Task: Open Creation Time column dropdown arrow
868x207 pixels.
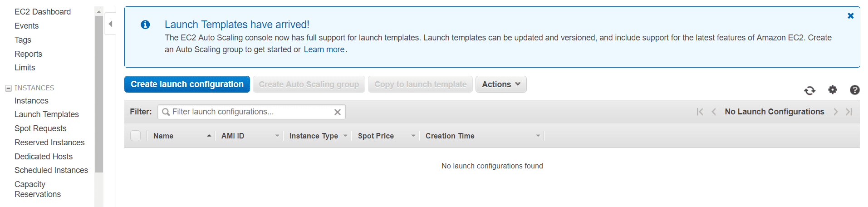Action: pyautogui.click(x=538, y=136)
